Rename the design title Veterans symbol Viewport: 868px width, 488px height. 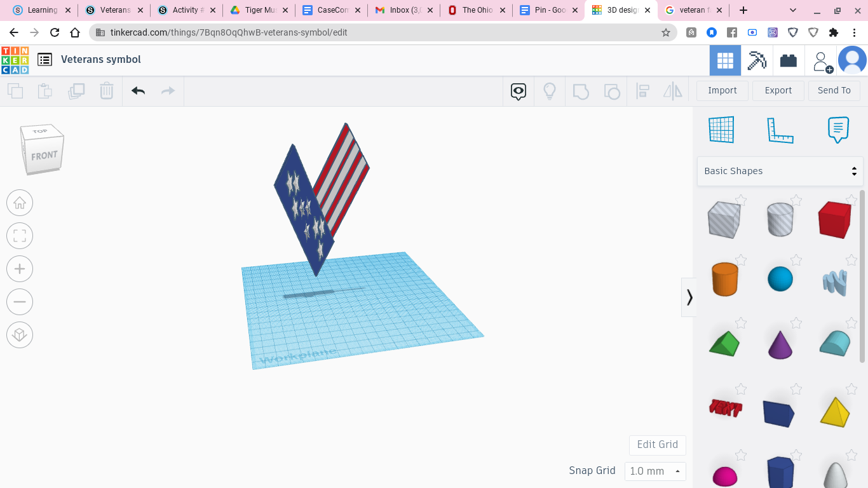pyautogui.click(x=101, y=59)
